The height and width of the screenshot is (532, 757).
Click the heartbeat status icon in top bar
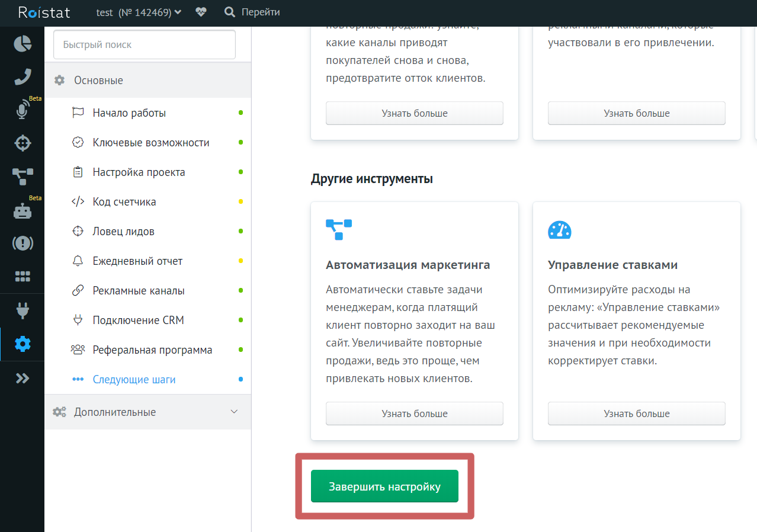pos(201,12)
